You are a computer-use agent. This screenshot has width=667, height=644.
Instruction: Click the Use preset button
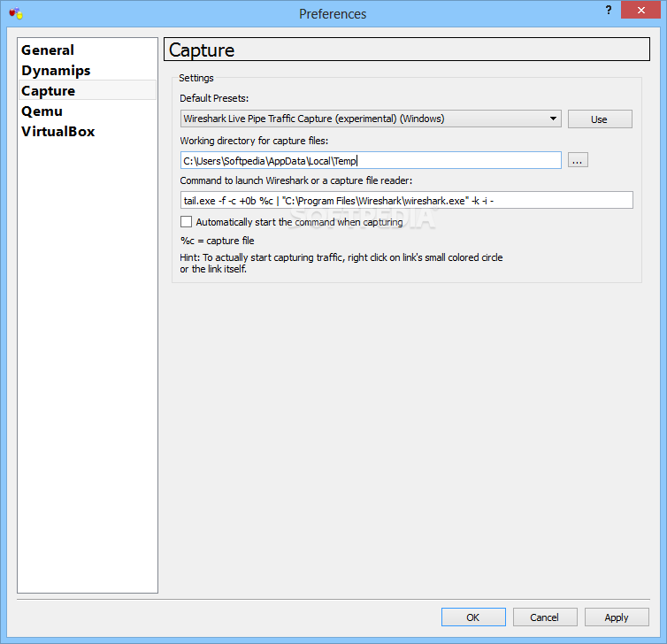tap(600, 119)
